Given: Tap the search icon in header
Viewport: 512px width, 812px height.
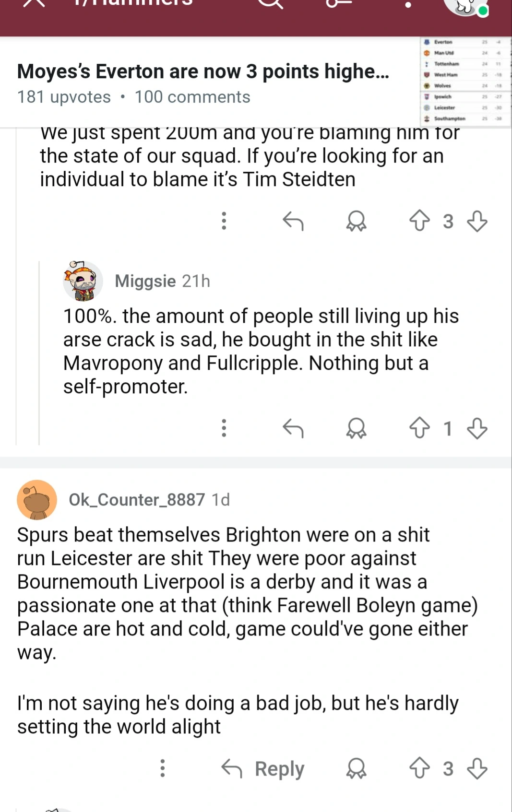Looking at the screenshot, I should (x=271, y=4).
